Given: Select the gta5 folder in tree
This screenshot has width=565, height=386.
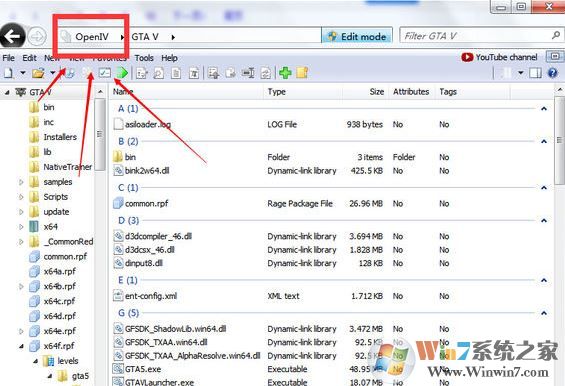Looking at the screenshot, I should click(80, 376).
